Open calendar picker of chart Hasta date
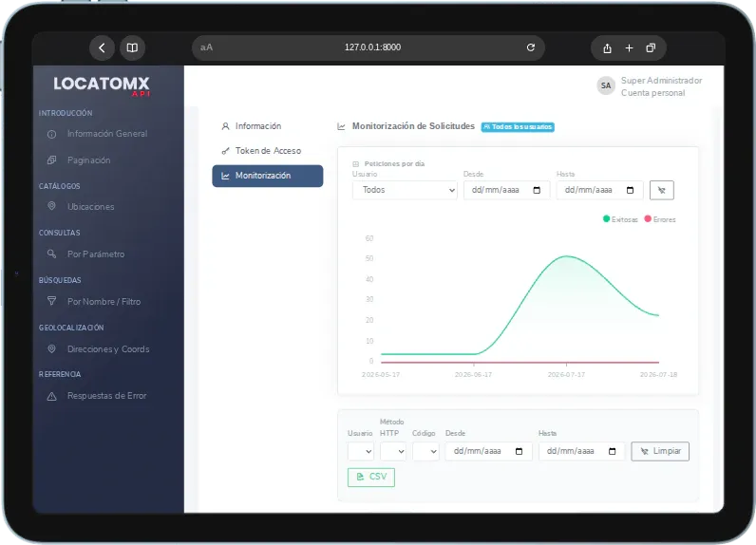Screen dimensions: 756x545 [x=630, y=190]
